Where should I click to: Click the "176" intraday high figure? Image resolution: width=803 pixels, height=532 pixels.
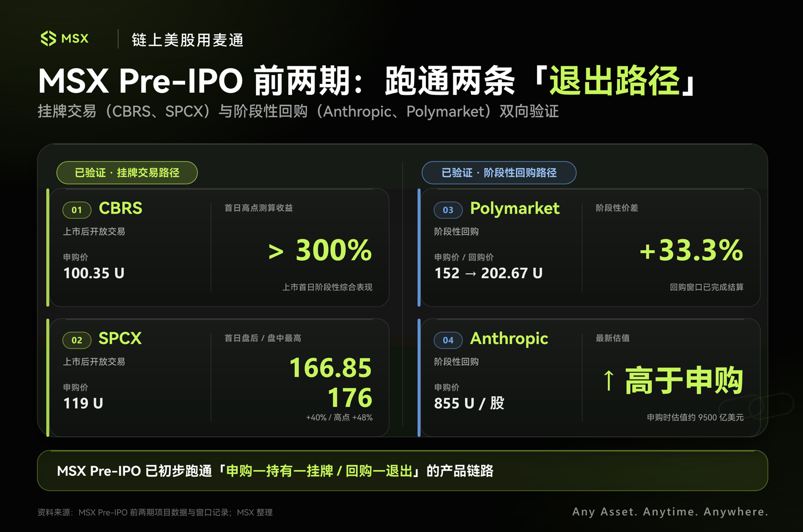350,397
